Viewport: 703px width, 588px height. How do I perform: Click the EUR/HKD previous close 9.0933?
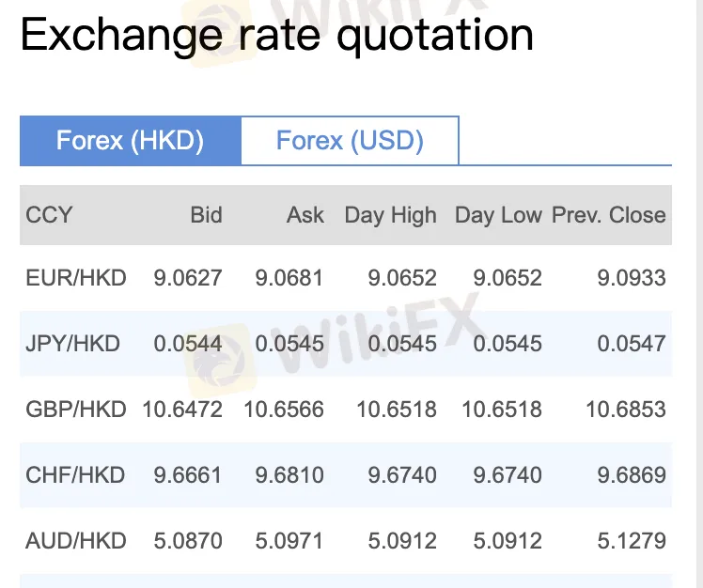[x=632, y=278]
